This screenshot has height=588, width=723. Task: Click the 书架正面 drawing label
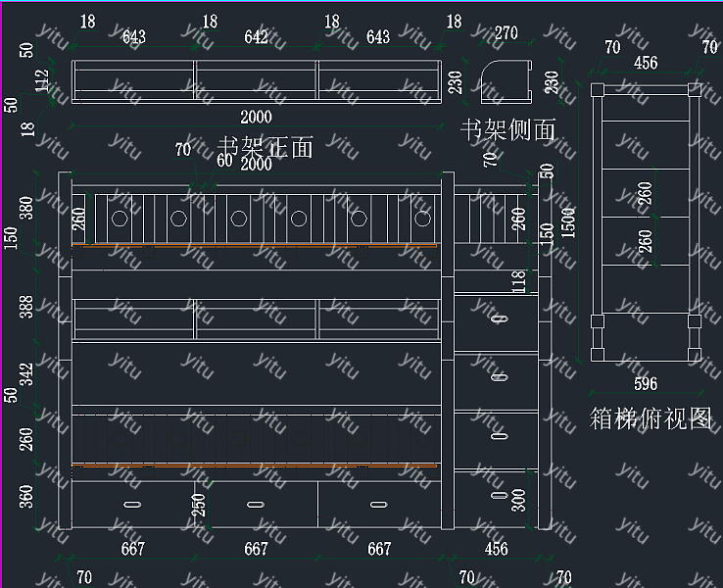click(x=265, y=147)
